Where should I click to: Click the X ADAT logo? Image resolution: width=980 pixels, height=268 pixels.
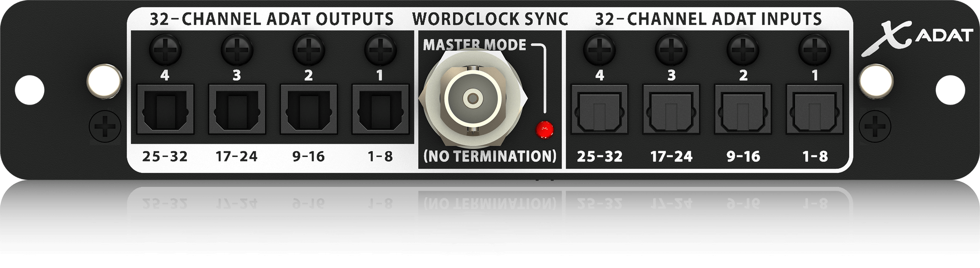click(917, 37)
